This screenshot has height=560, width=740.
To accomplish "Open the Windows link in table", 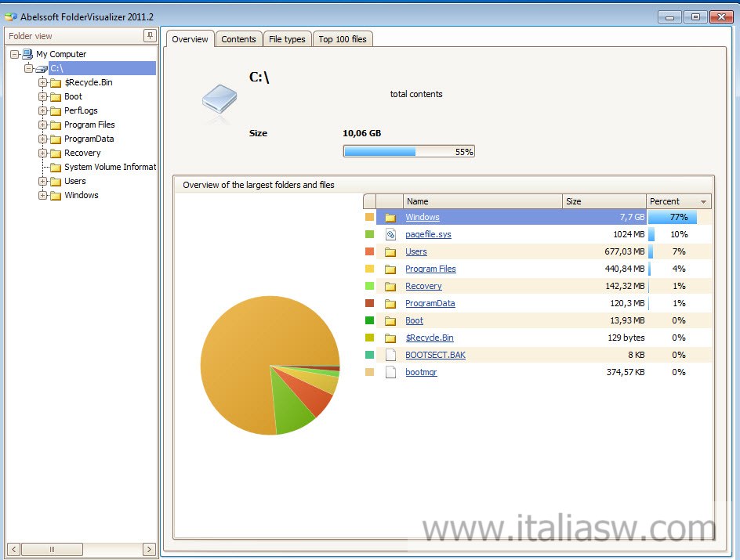I will coord(423,217).
